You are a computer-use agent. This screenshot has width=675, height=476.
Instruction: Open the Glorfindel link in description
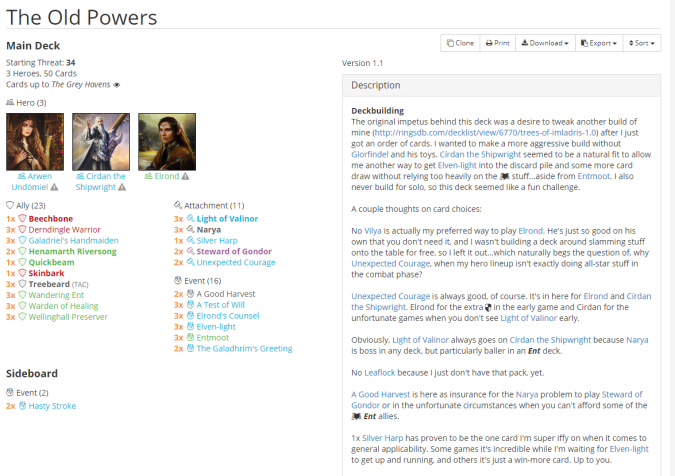[369, 154]
